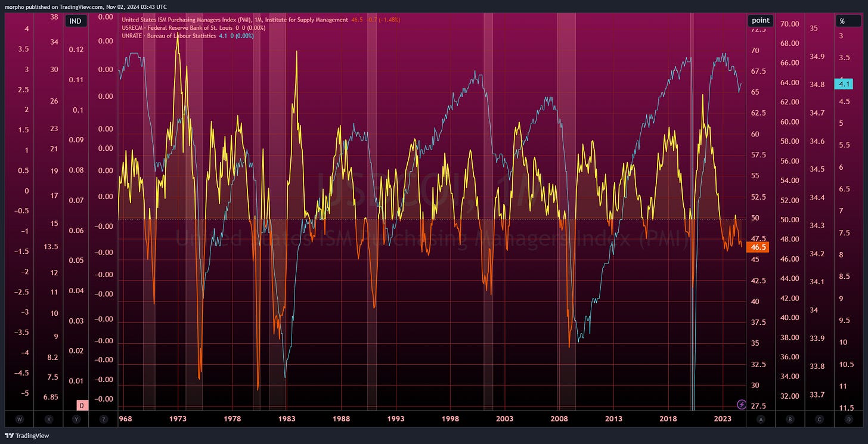Click 27.5 on the point scale

(758, 406)
